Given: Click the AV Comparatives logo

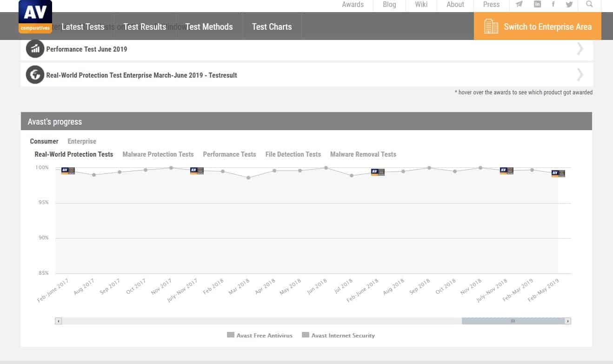Looking at the screenshot, I should coord(35,16).
